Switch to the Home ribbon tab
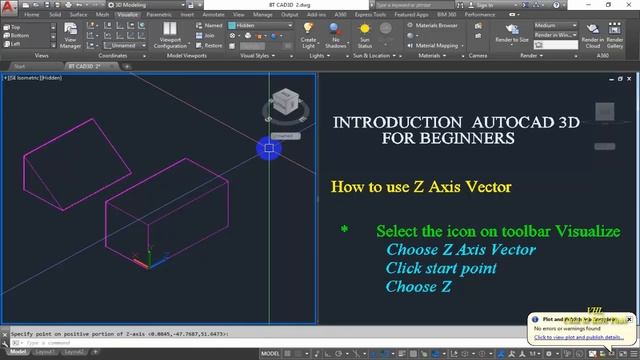Screen dimensions: 640x360 [31, 15]
